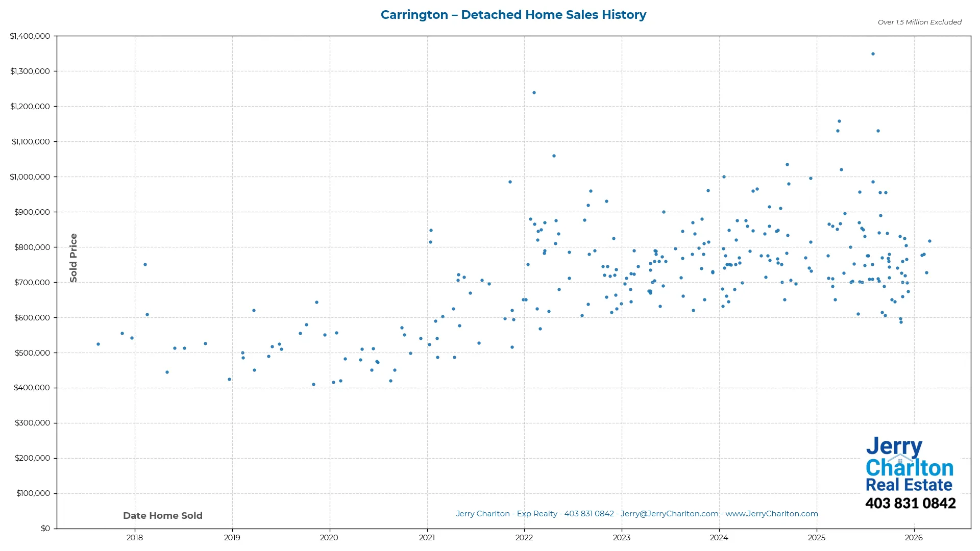This screenshot has width=980, height=551.
Task: Click the 'Real Estate' text in the logo
Action: click(x=909, y=485)
